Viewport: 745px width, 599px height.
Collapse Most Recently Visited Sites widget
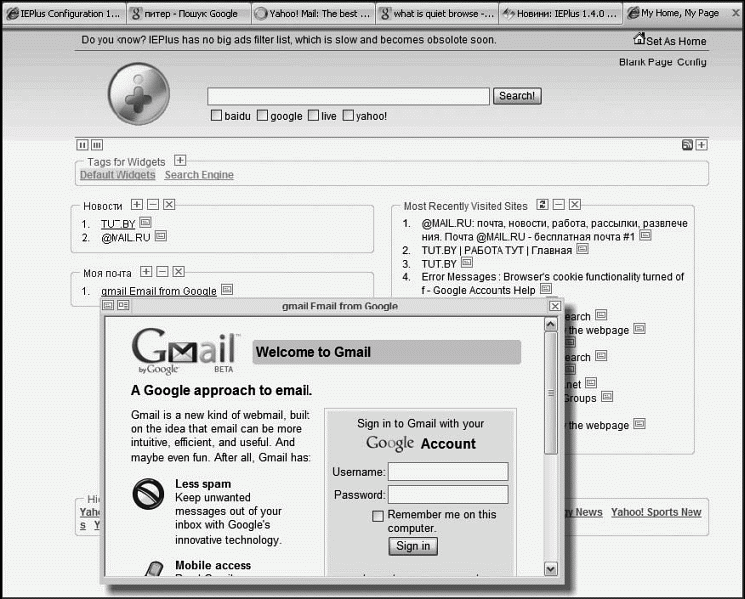(559, 204)
